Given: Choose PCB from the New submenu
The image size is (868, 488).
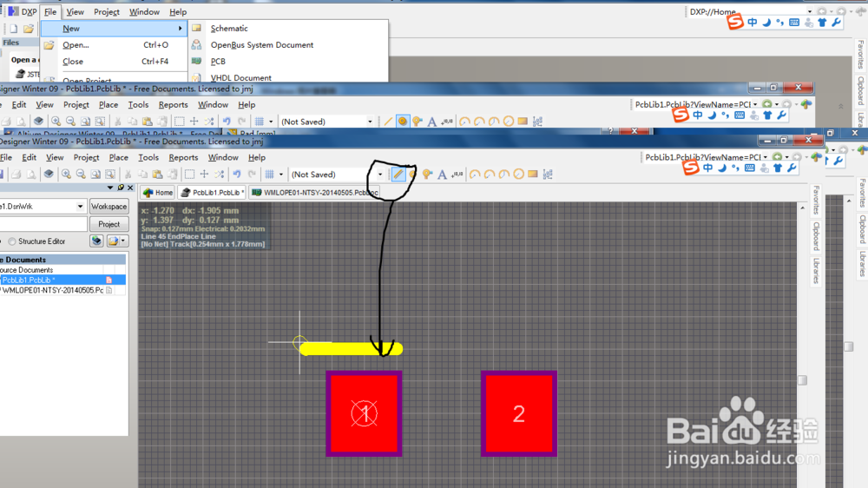Looking at the screenshot, I should pyautogui.click(x=218, y=62).
